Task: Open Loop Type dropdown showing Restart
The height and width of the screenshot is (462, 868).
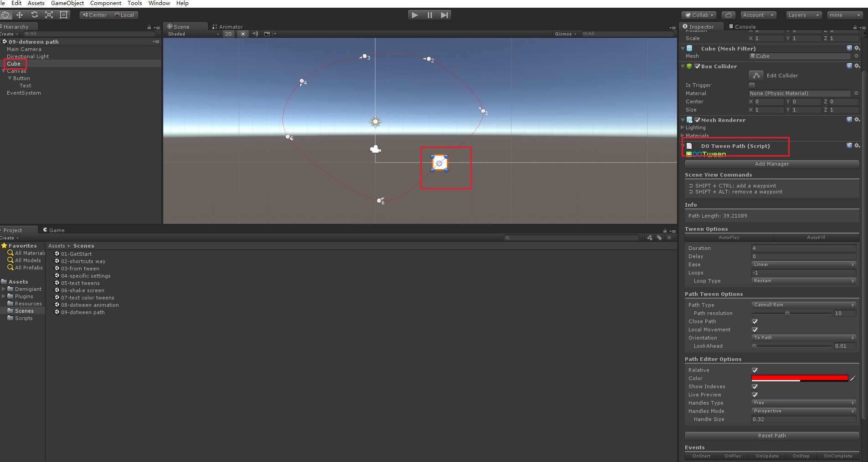Action: point(804,281)
